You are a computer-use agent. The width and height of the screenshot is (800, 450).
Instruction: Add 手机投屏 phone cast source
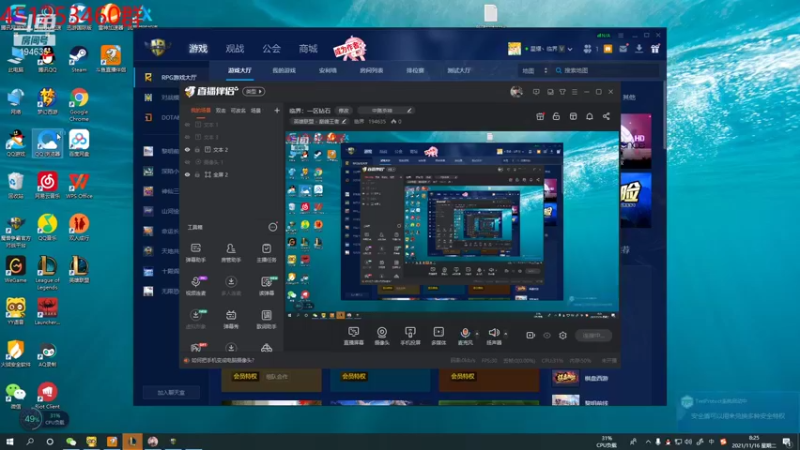410,336
